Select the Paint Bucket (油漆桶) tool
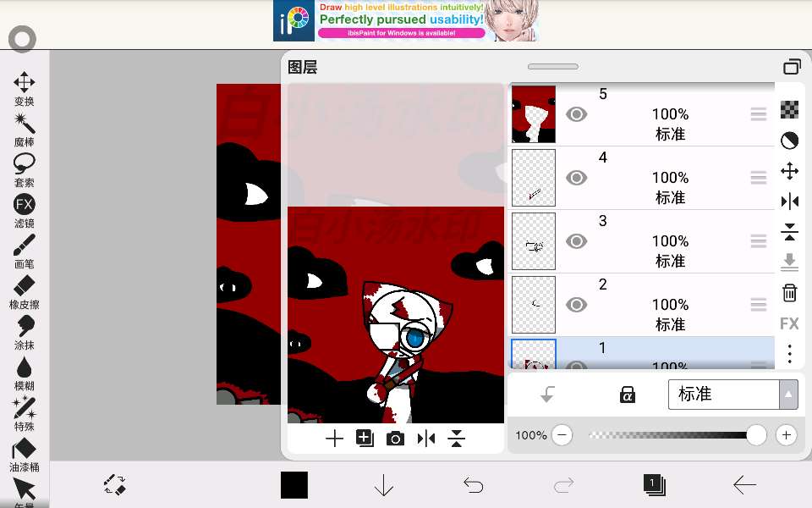The height and width of the screenshot is (508, 812). pyautogui.click(x=24, y=455)
